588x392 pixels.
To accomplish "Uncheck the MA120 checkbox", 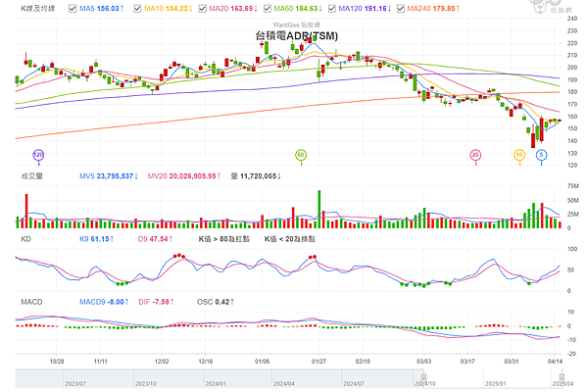I will click(332, 9).
